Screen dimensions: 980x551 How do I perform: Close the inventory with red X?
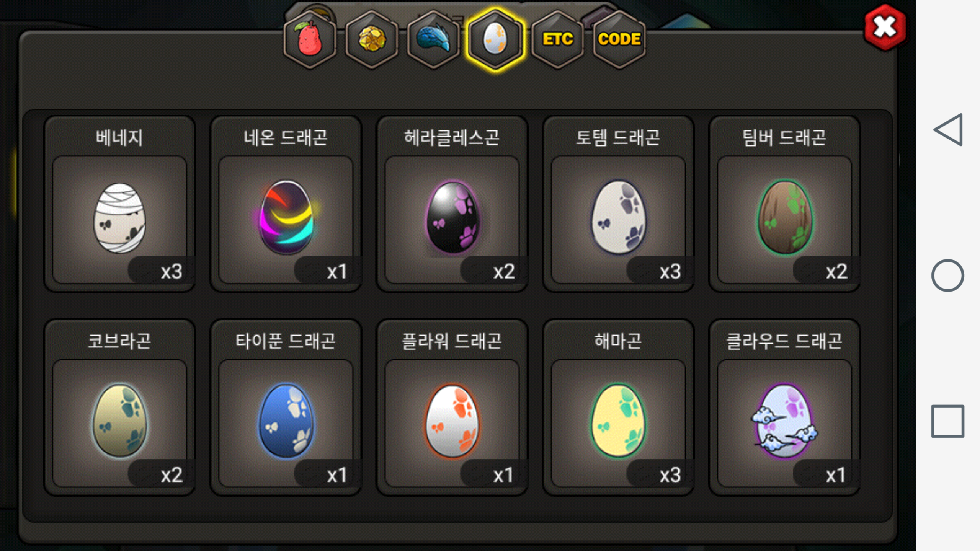[885, 28]
